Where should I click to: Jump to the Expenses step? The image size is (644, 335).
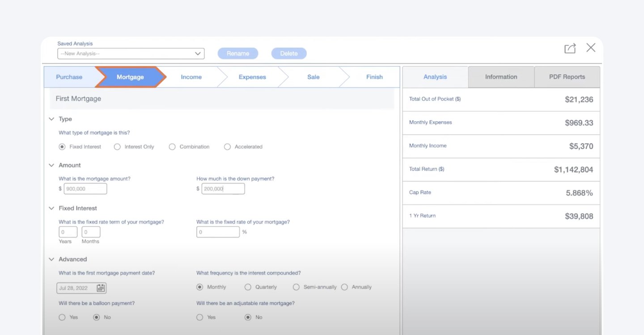(252, 77)
